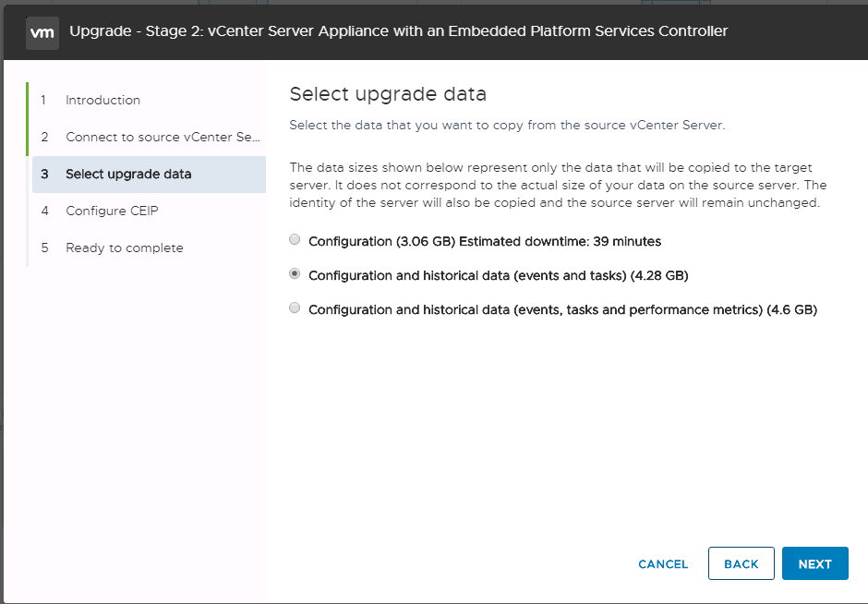Click the CANCEL button
The image size is (868, 604).
coord(663,564)
